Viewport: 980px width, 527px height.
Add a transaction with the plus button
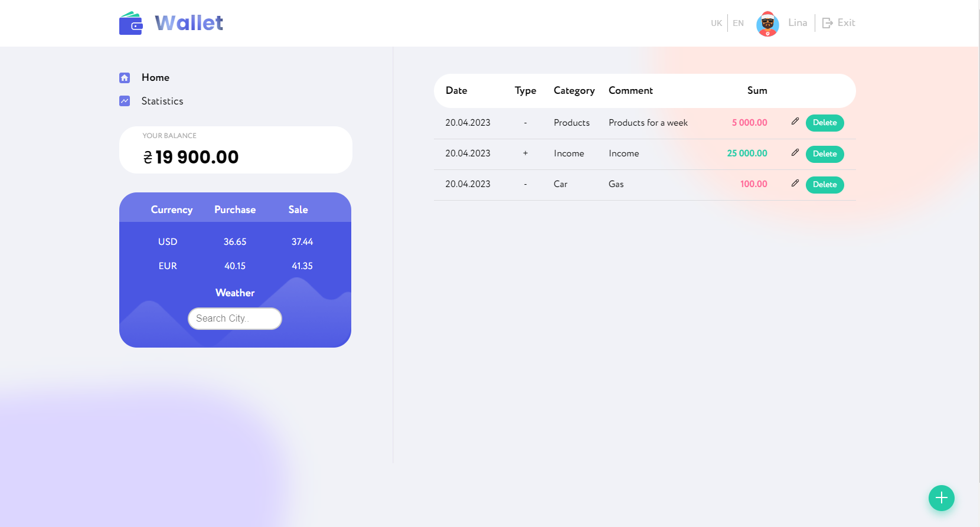[x=942, y=498]
